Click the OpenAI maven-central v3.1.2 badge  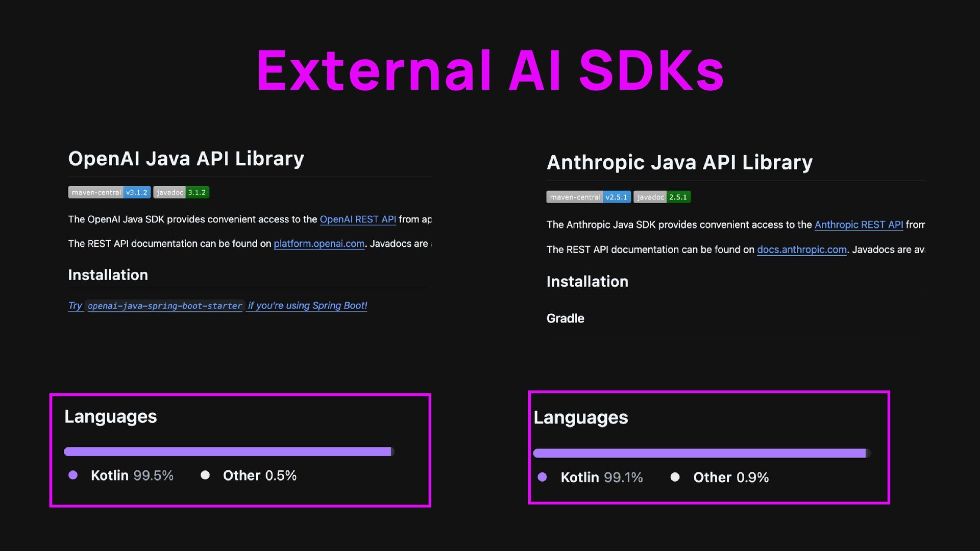click(x=109, y=192)
